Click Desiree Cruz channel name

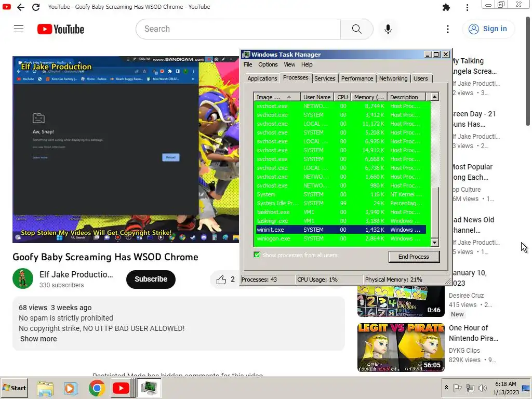point(466,296)
